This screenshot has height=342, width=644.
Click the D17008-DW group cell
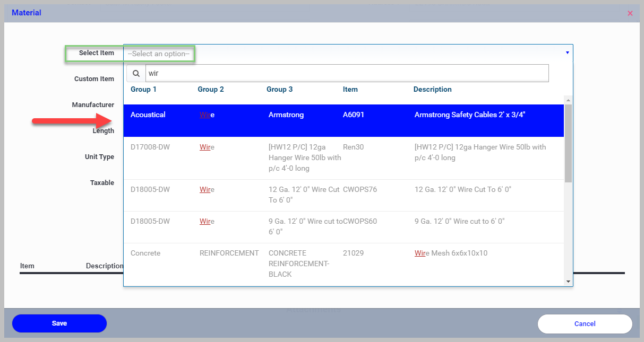point(150,147)
